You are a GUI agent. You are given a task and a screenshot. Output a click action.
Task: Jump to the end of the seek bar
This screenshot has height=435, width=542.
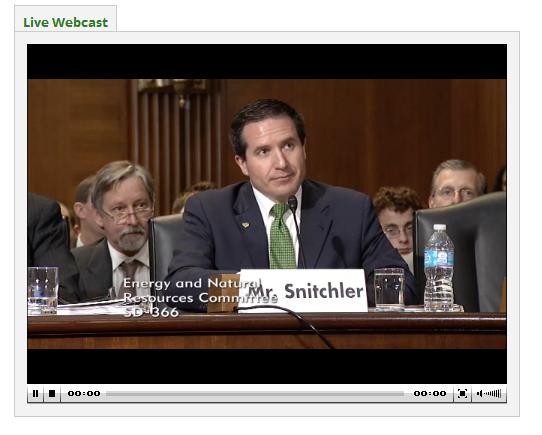[x=403, y=394]
